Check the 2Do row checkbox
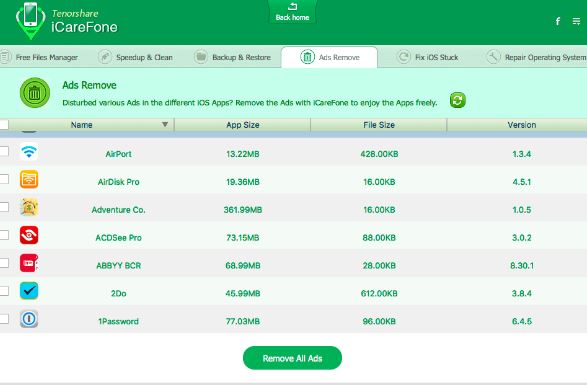 click(x=4, y=291)
